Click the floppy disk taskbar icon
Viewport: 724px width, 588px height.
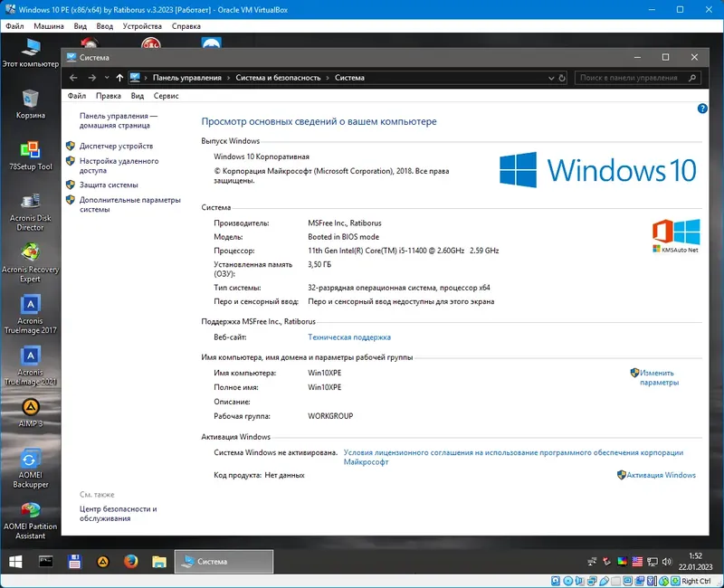74,561
